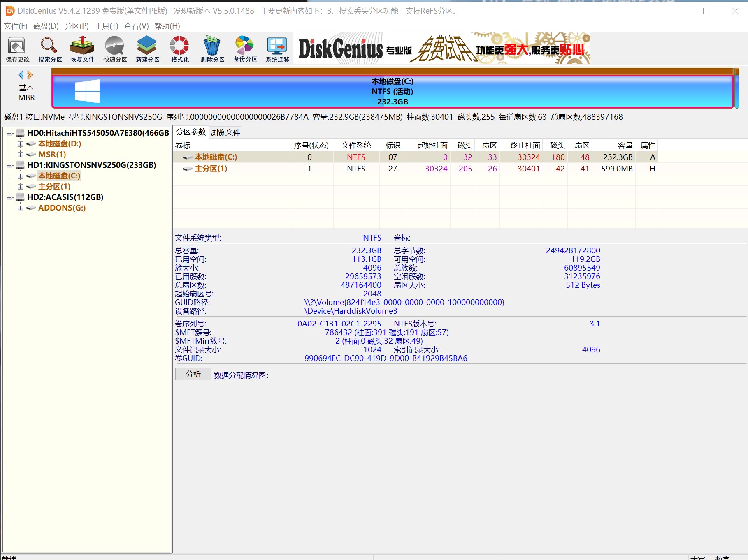Screen dimensions: 748x560
Task: Open the 备份分区 tool
Action: (245, 49)
